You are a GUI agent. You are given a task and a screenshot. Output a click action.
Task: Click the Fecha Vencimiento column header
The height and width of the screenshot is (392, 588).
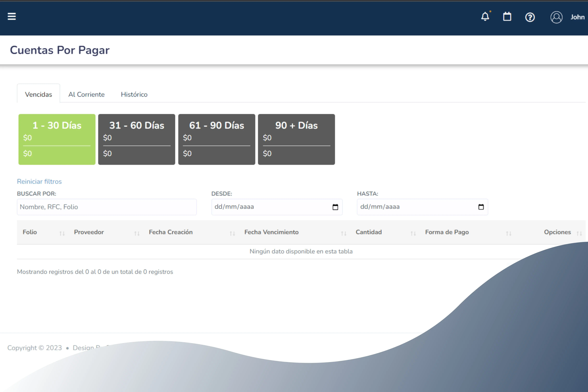coord(272,232)
